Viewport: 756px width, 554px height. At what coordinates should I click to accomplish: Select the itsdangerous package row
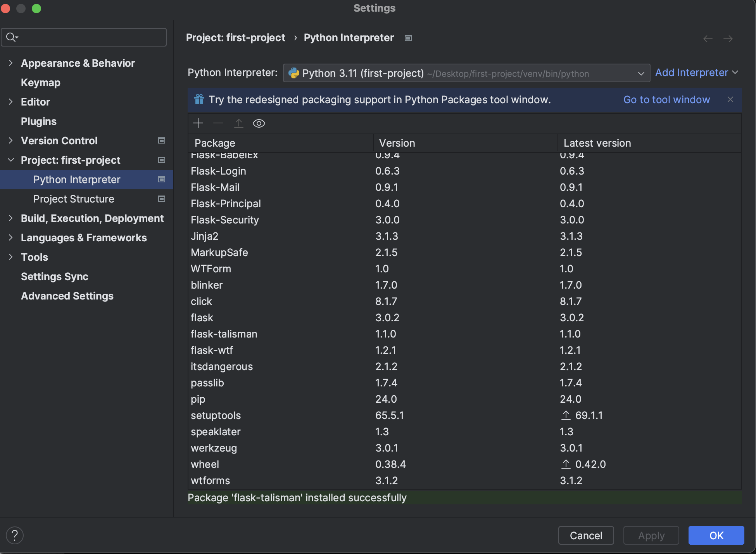click(464, 366)
